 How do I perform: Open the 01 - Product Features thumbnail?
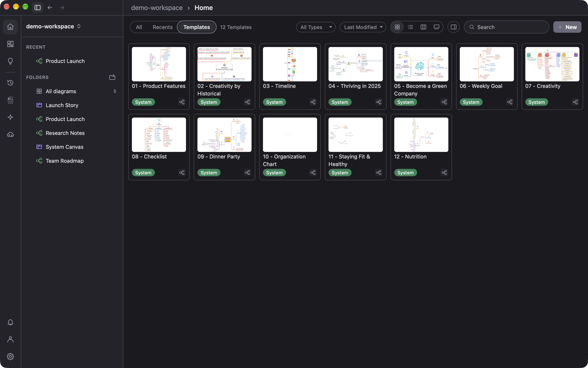pos(159,64)
